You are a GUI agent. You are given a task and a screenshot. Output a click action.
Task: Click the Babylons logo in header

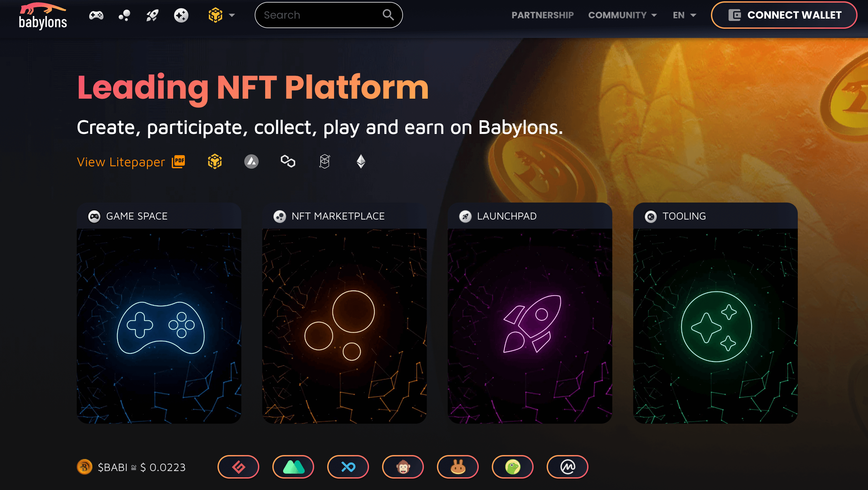click(x=43, y=16)
